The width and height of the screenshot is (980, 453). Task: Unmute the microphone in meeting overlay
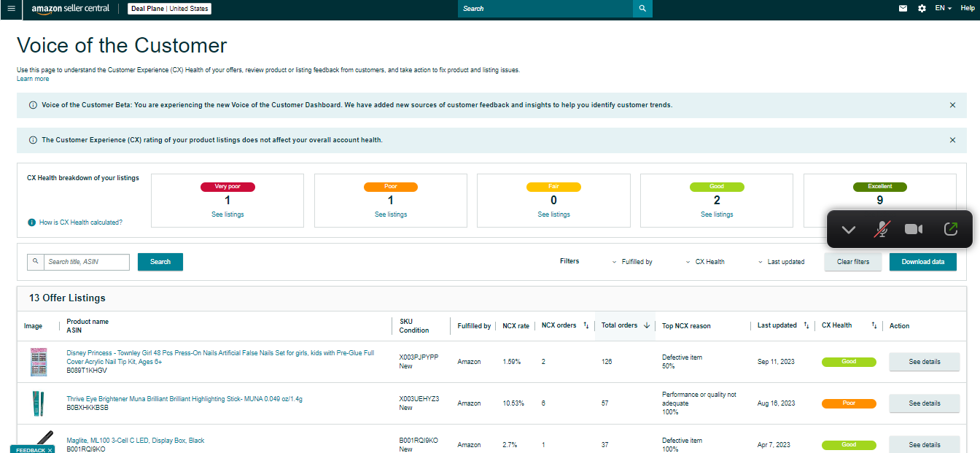[x=882, y=229]
